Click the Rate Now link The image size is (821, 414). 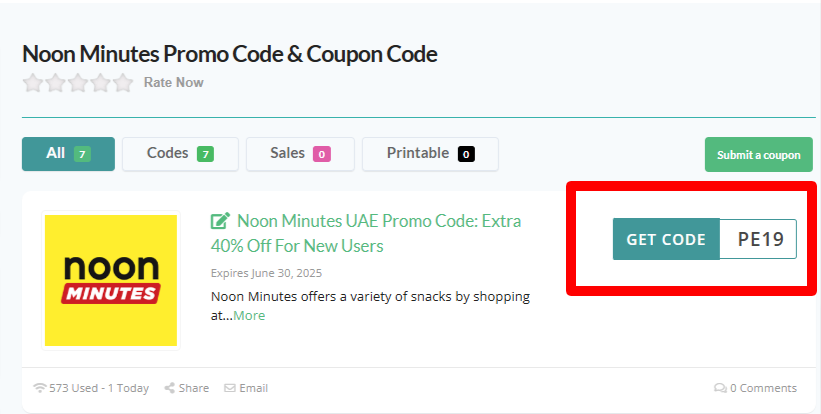click(173, 83)
